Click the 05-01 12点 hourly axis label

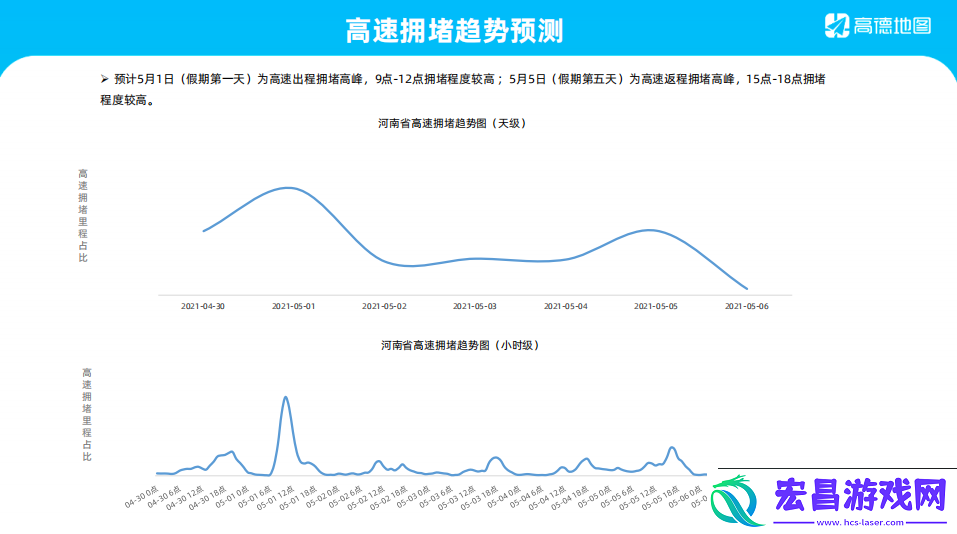pos(276,497)
